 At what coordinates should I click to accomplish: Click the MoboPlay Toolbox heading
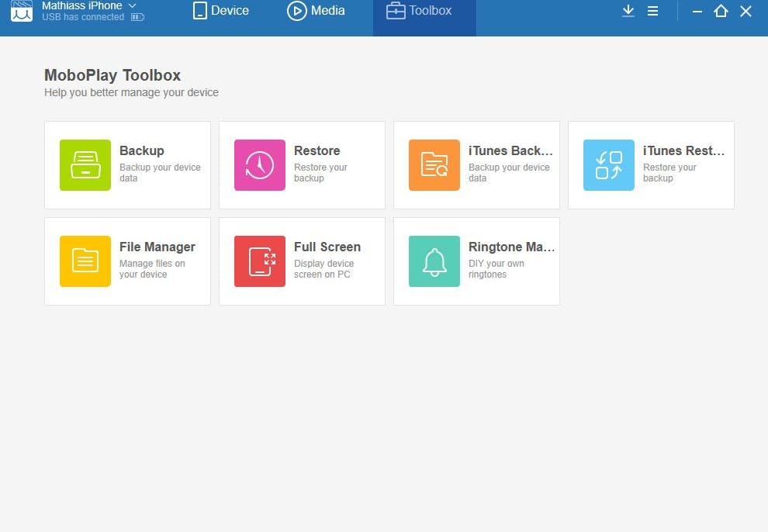pos(112,75)
